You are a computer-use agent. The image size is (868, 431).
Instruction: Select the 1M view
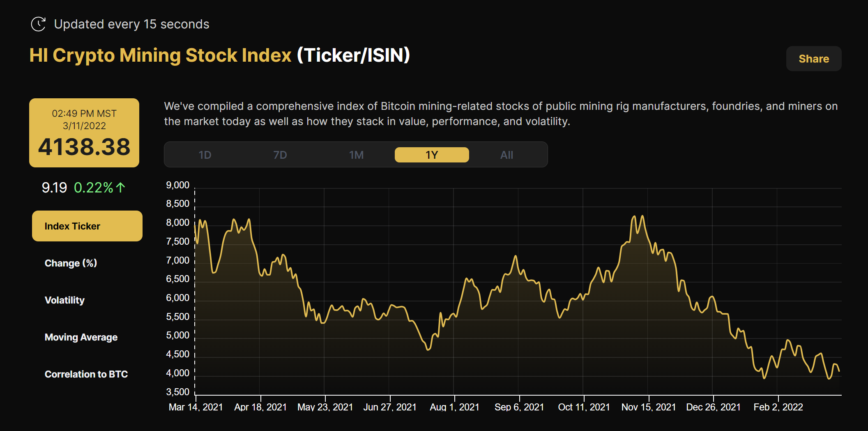point(356,155)
